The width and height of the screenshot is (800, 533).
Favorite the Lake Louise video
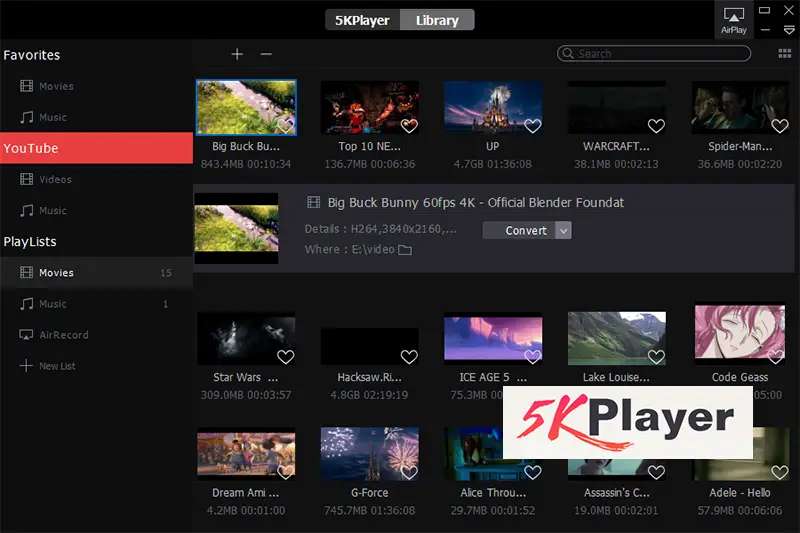coord(656,357)
